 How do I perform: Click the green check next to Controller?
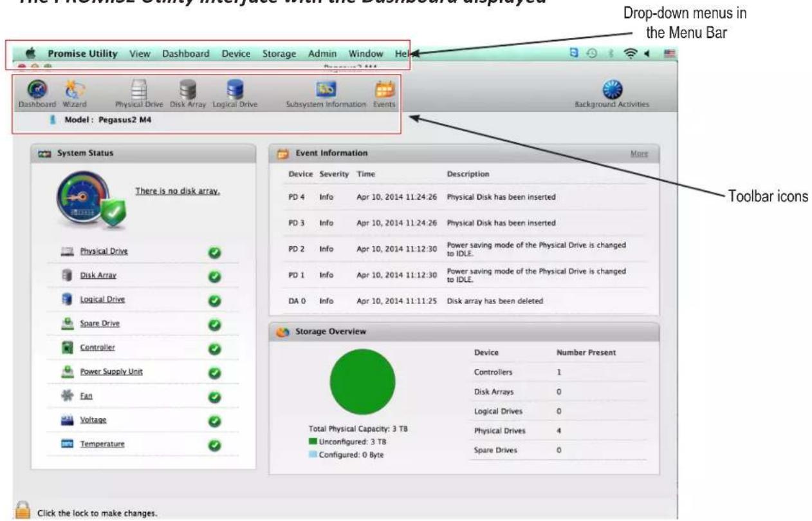coord(215,349)
